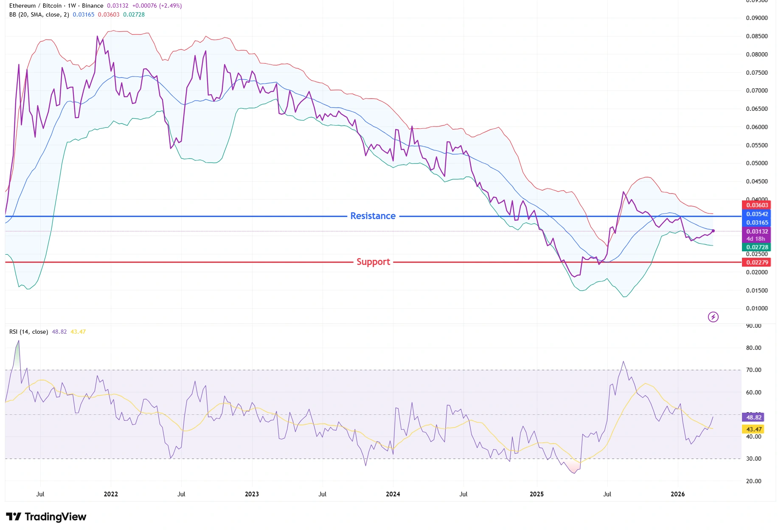Image resolution: width=781 pixels, height=532 pixels.
Task: Select the Ethereum / Bitcoin symbol title
Action: [56, 6]
